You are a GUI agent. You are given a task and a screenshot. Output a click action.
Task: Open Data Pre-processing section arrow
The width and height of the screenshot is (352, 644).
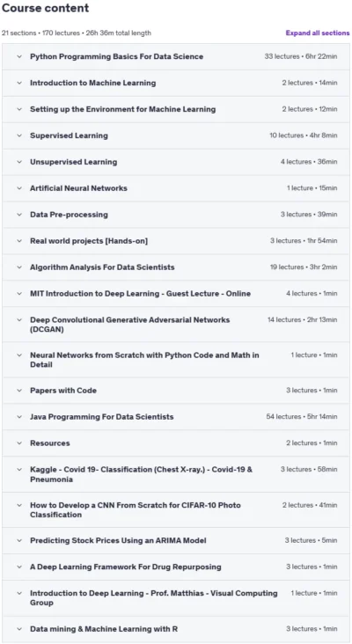pyautogui.click(x=19, y=215)
